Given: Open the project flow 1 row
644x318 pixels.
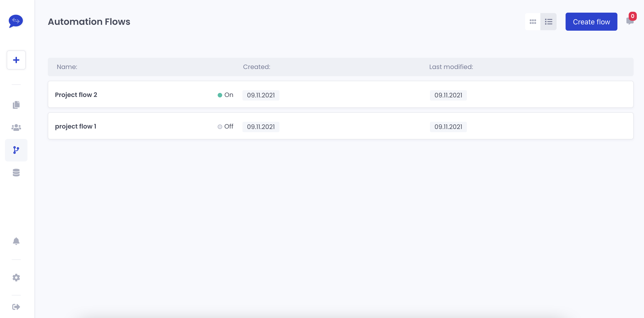Looking at the screenshot, I should pos(340,126).
